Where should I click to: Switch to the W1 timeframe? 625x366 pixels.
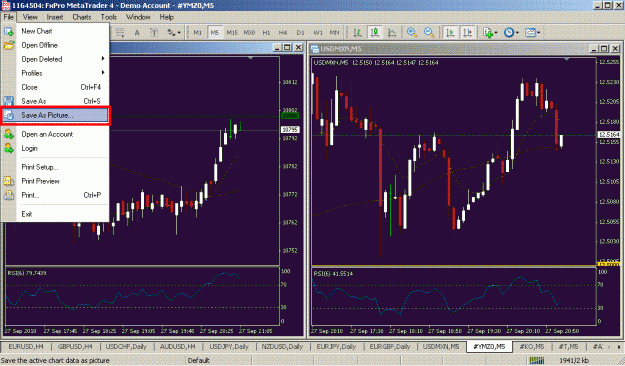[318, 33]
